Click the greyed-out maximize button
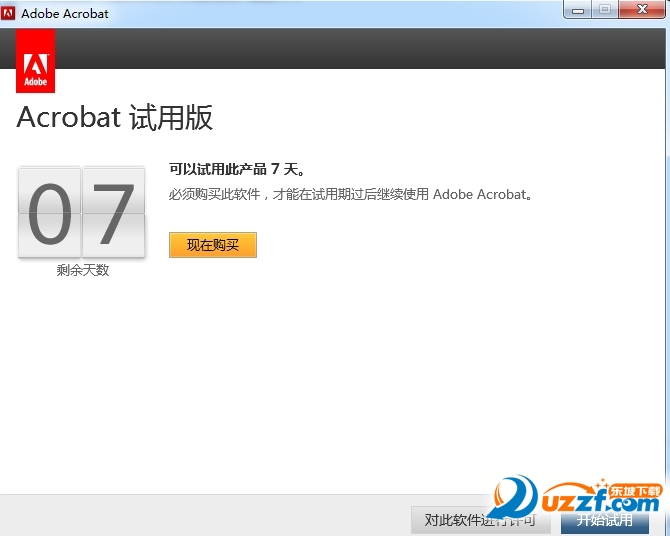Viewport: 670px width, 536px height. [x=605, y=11]
